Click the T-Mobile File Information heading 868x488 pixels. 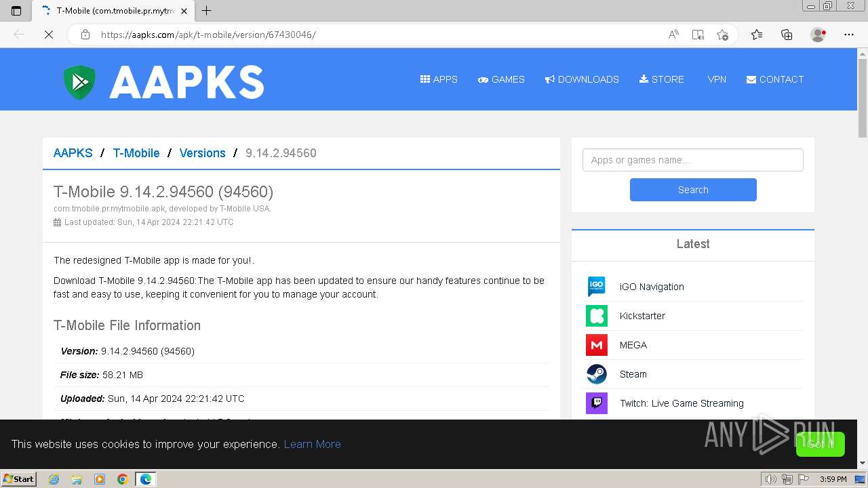[x=127, y=325]
